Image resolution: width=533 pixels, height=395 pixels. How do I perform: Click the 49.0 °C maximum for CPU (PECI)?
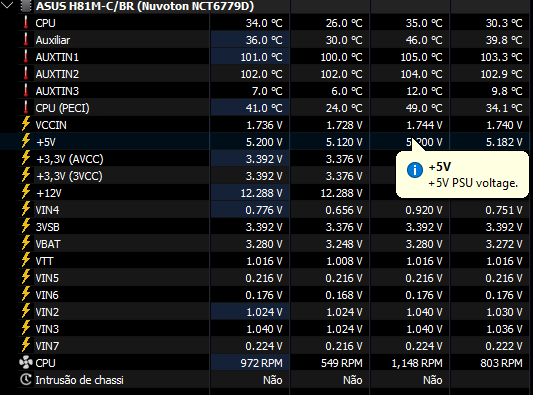(x=424, y=108)
